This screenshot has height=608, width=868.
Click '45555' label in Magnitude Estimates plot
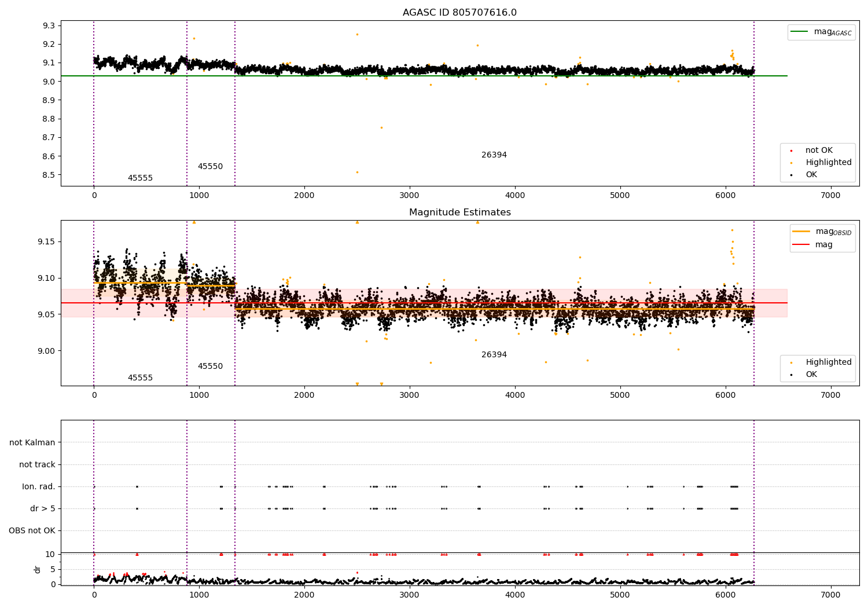[140, 378]
